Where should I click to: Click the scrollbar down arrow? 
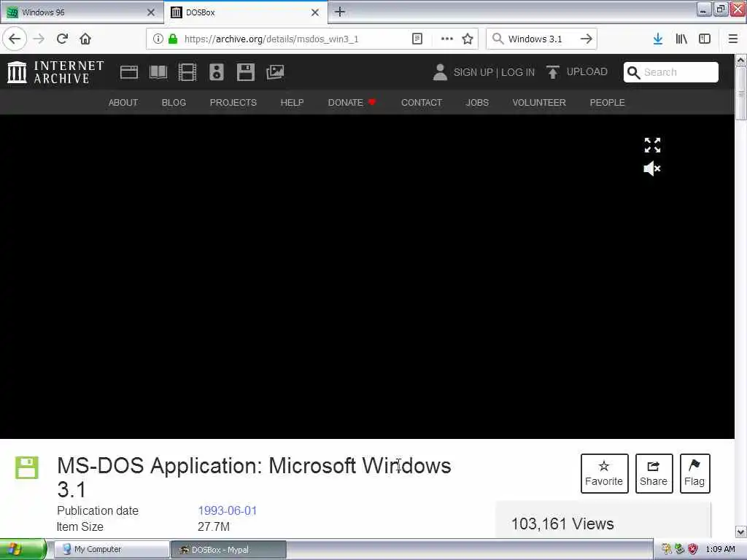coord(741,532)
